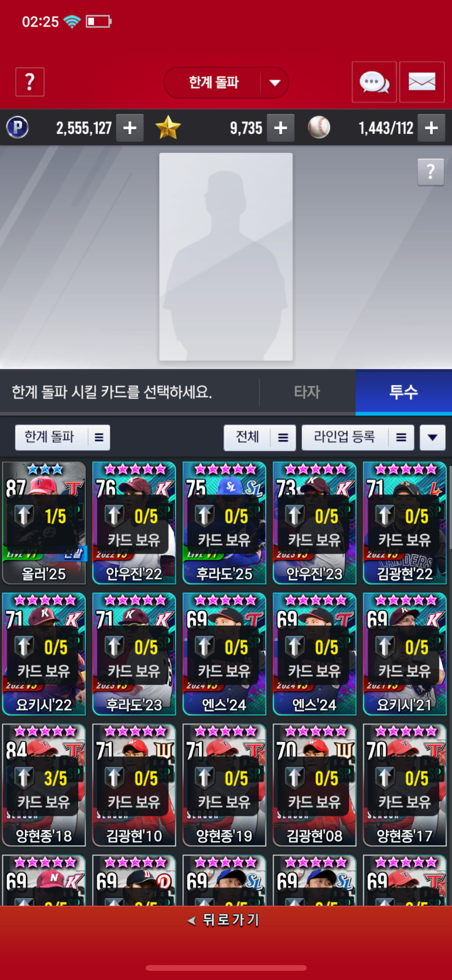This screenshot has width=452, height=980.
Task: Open the mailbox envelope icon
Action: (x=422, y=82)
